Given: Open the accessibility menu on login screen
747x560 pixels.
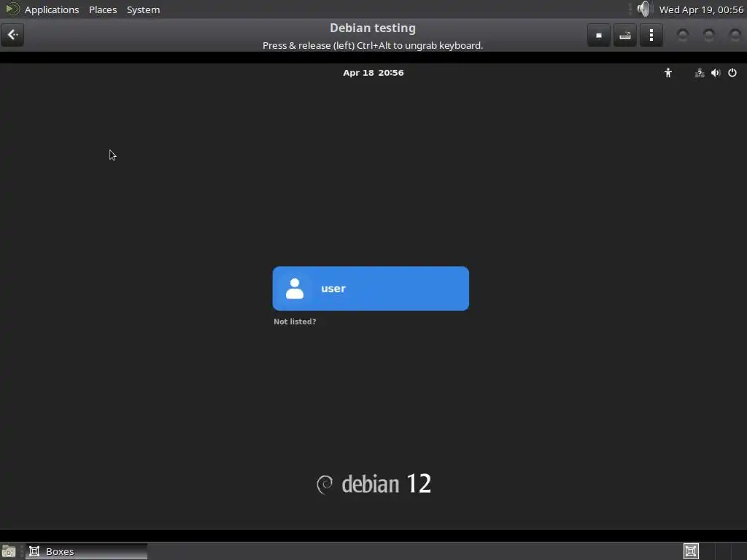Looking at the screenshot, I should (668, 73).
